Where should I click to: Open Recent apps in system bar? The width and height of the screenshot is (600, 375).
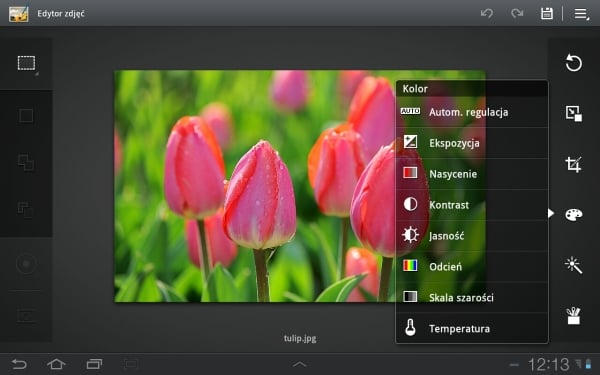tap(94, 364)
